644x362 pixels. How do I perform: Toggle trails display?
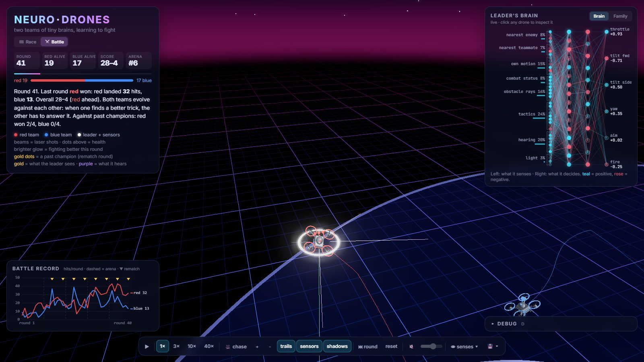286,346
